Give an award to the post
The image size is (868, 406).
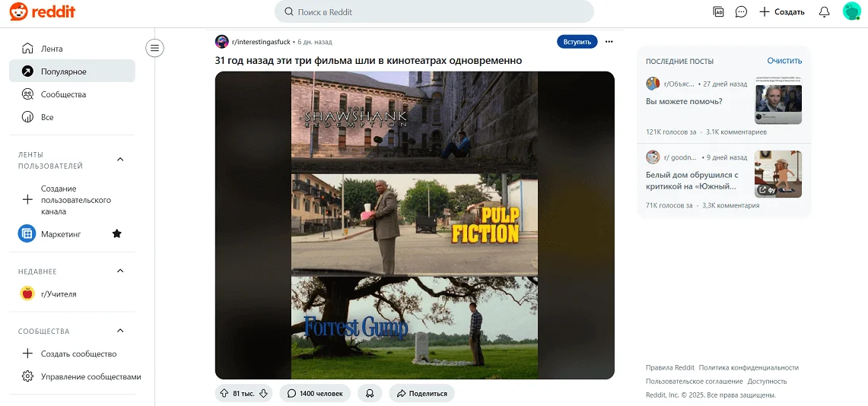pos(370,393)
